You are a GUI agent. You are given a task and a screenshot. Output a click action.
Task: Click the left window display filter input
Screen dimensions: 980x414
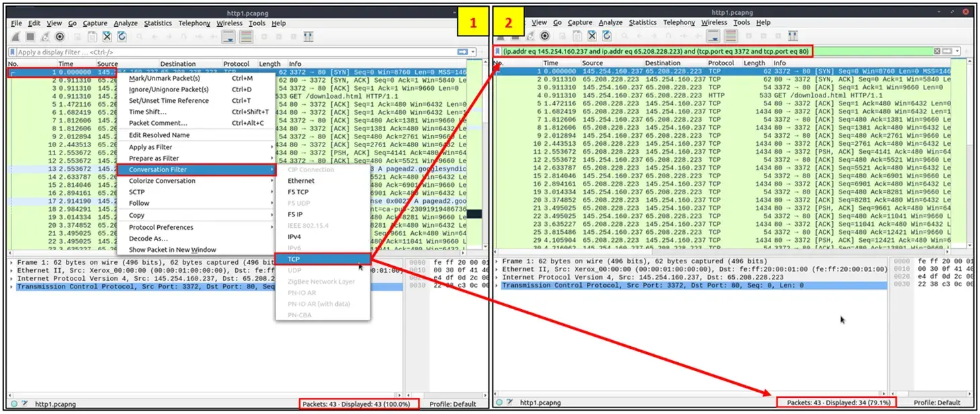point(235,52)
